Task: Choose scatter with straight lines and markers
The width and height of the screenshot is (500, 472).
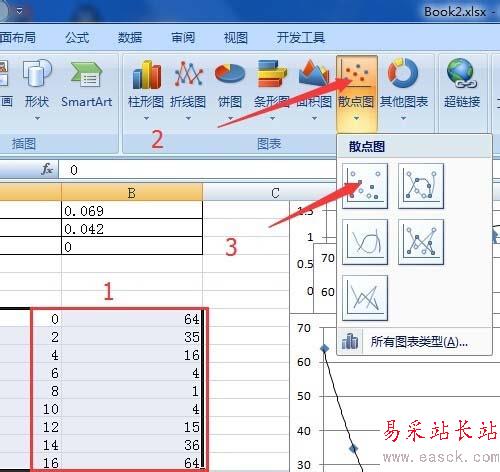Action: [421, 242]
